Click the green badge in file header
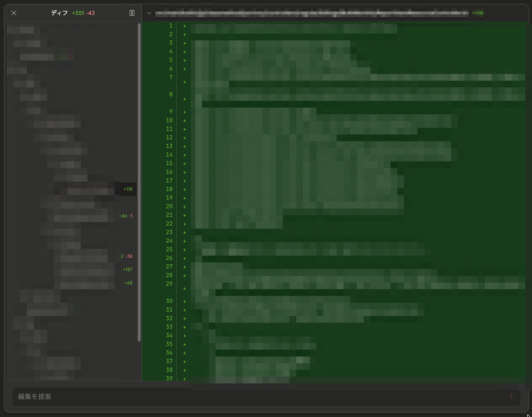 click(477, 13)
